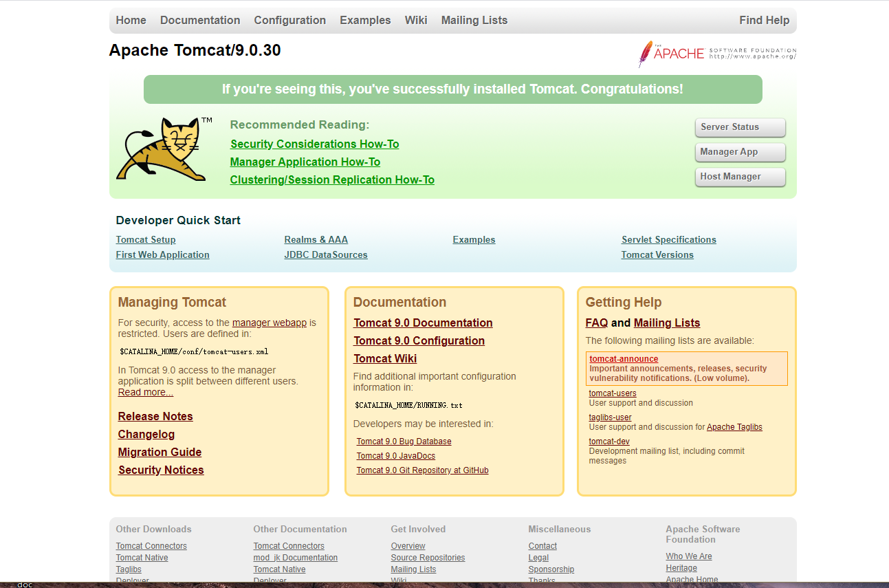Viewport: 889px width, 588px height.
Task: Open the Changelog link
Action: coord(146,434)
